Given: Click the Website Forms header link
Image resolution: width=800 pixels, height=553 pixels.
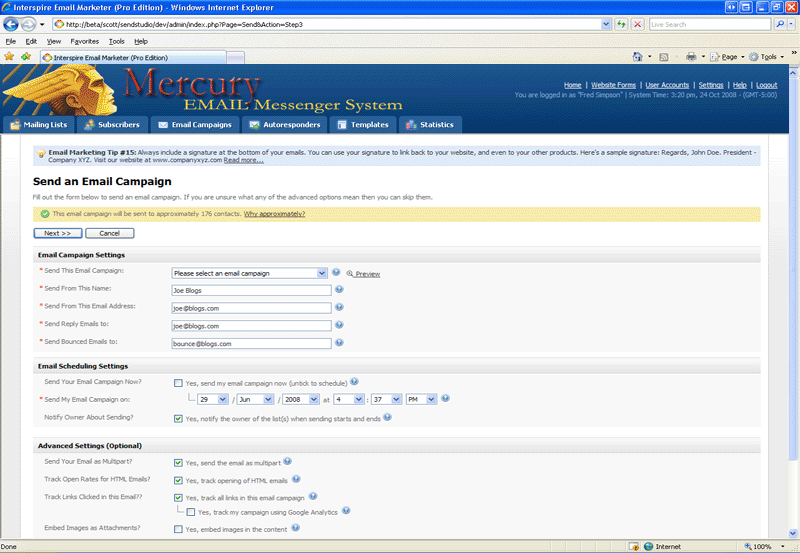Looking at the screenshot, I should click(x=613, y=85).
